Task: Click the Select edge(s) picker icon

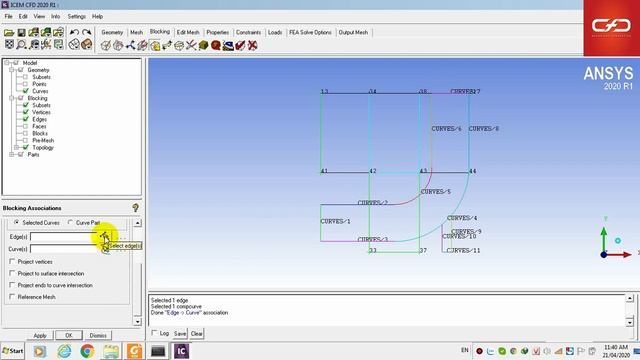Action: point(105,236)
